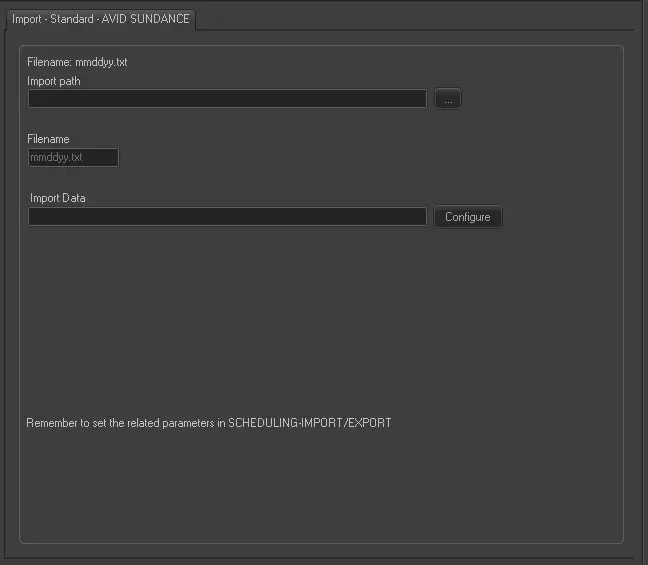Click the Import Data text field

(227, 217)
